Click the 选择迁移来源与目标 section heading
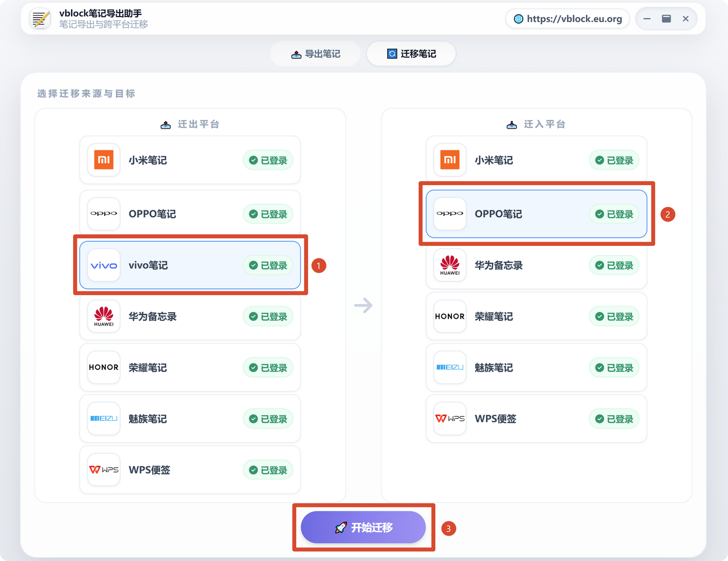 (86, 94)
